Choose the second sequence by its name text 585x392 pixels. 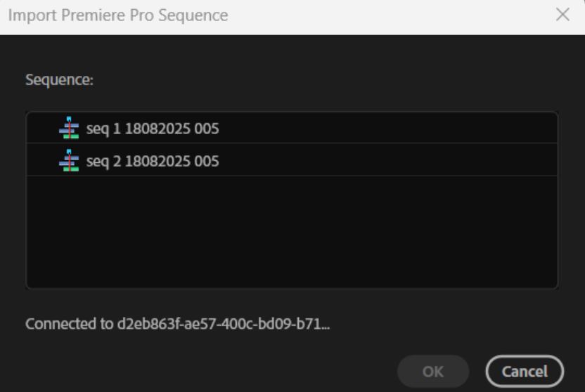coord(153,162)
